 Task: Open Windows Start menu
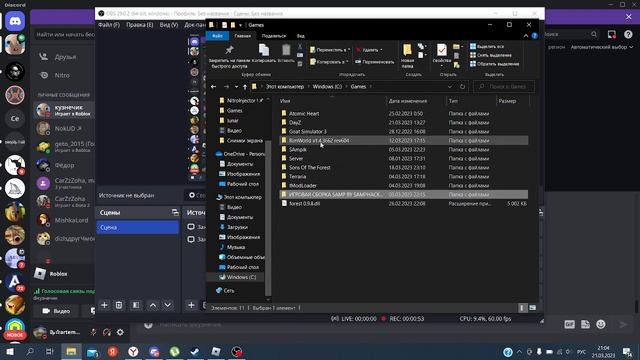tap(9, 351)
